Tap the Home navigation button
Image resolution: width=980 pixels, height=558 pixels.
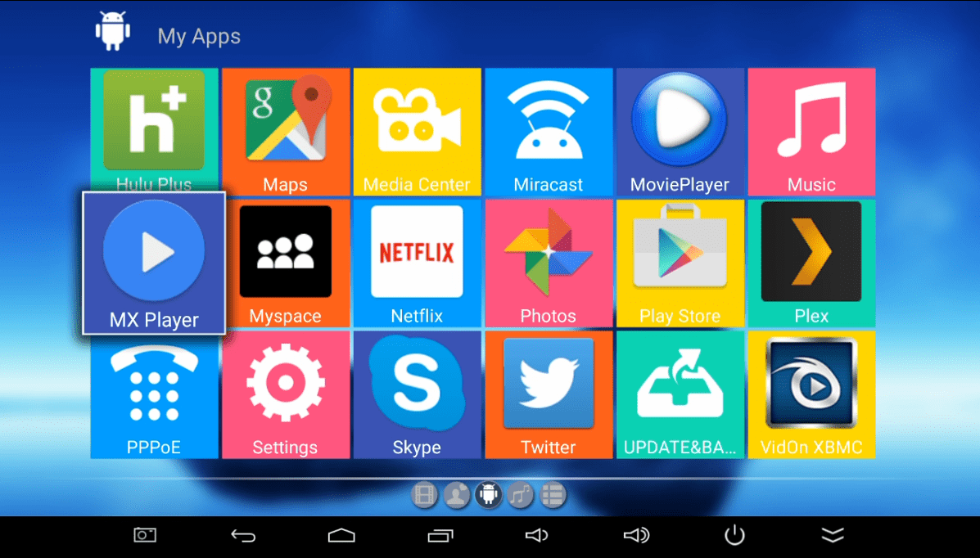tap(341, 536)
